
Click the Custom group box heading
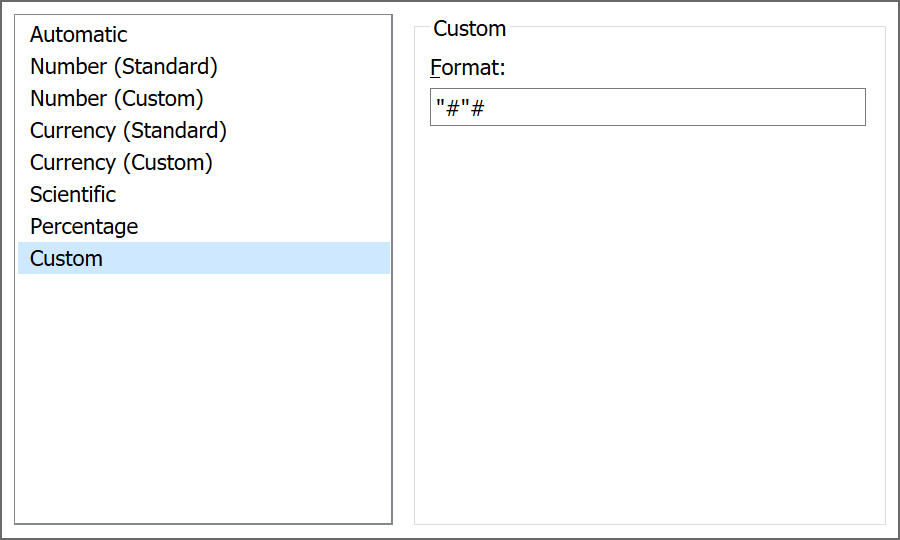tap(469, 29)
